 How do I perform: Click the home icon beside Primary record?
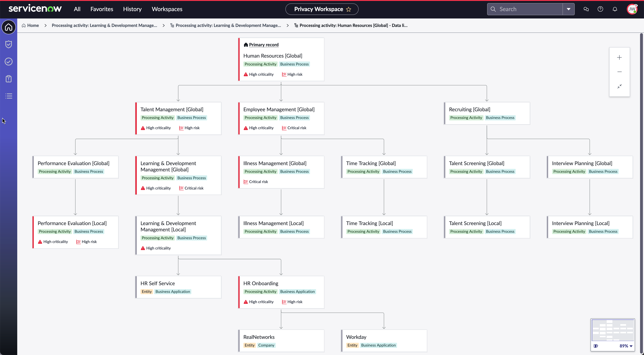[246, 45]
